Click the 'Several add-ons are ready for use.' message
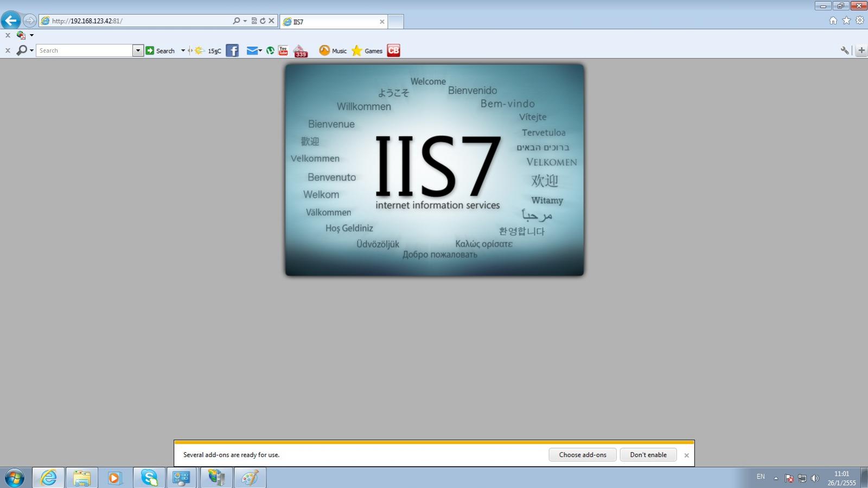This screenshot has height=488, width=868. [x=231, y=455]
